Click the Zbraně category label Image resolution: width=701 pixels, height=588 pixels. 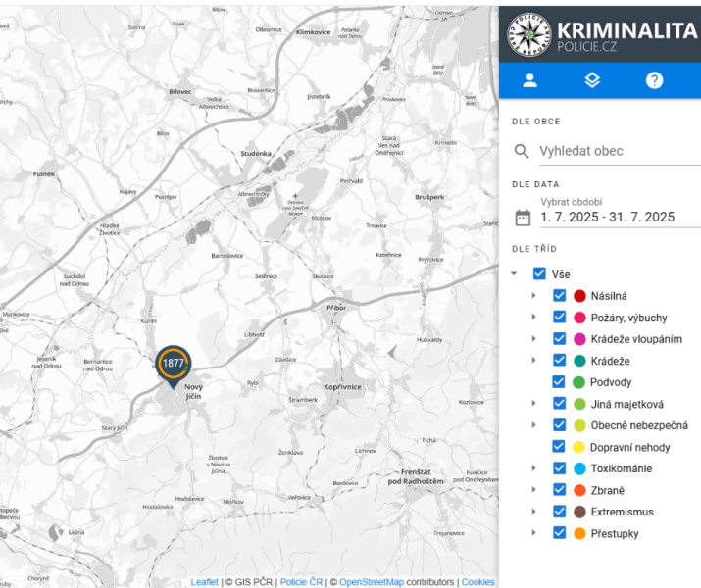[607, 490]
